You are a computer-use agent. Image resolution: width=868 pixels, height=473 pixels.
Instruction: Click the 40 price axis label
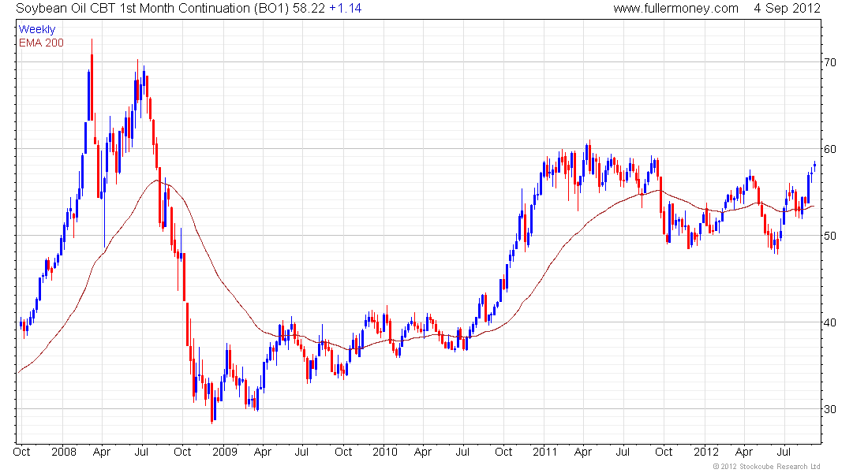point(830,322)
